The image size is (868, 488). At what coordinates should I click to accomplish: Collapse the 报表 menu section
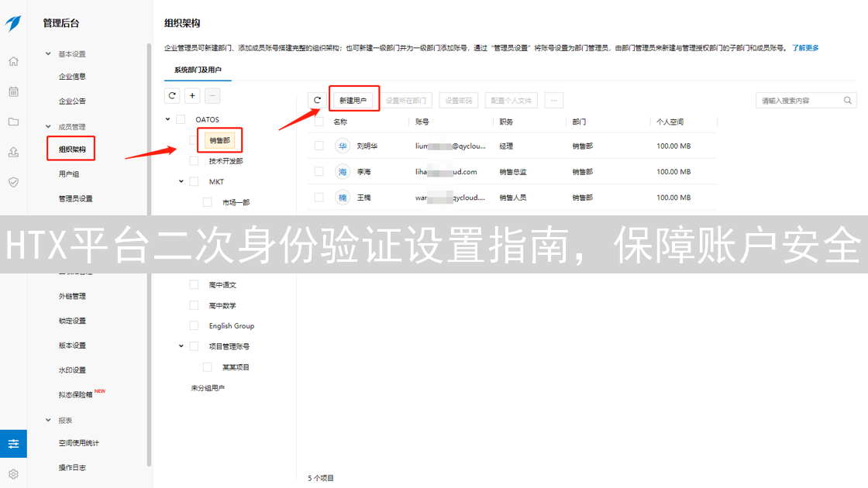[48, 421]
